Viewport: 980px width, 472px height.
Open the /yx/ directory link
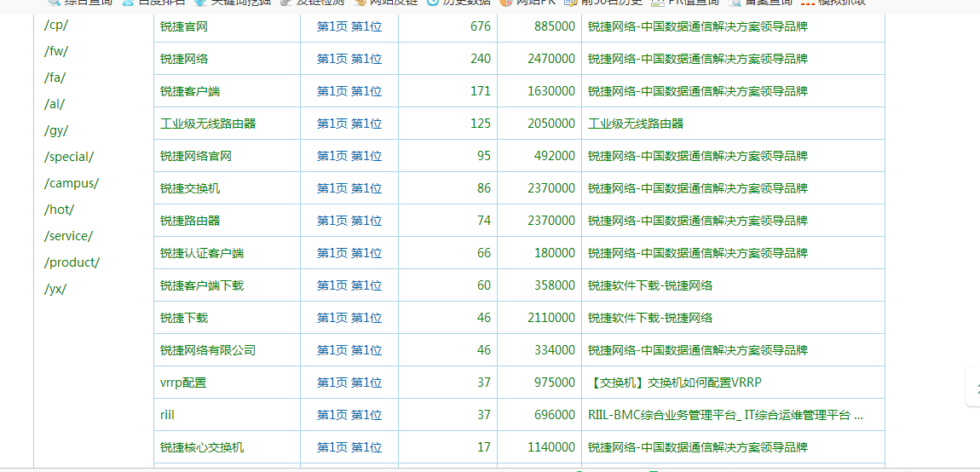55,288
